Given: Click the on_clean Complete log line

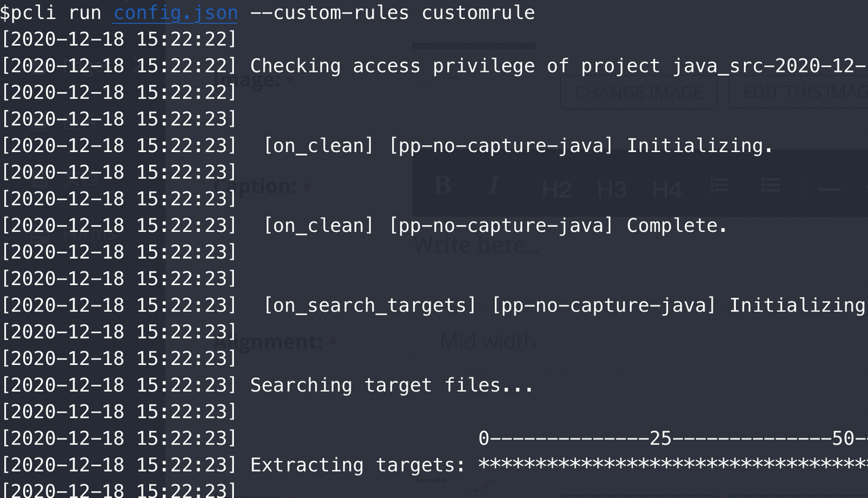Looking at the screenshot, I should pyautogui.click(x=365, y=225).
